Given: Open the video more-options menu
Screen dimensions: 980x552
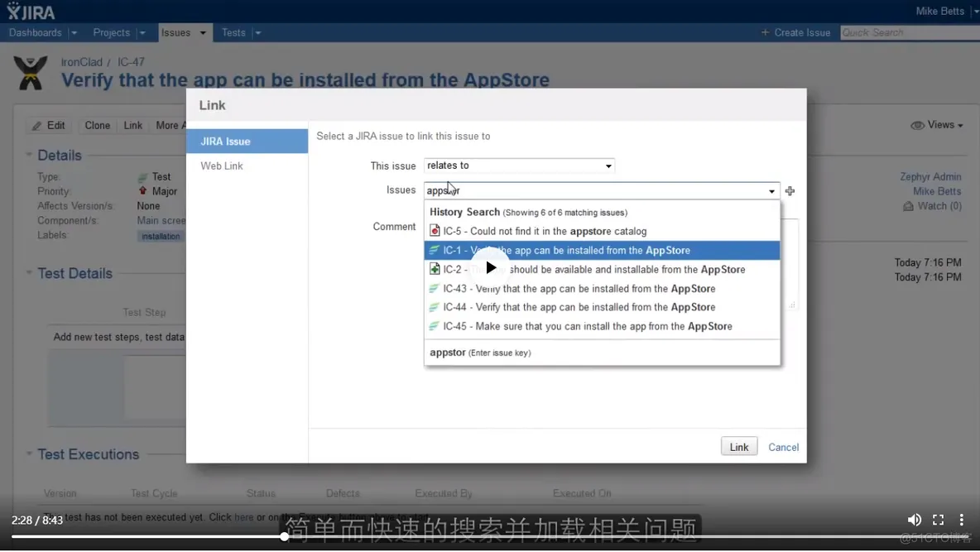Looking at the screenshot, I should pyautogui.click(x=961, y=520).
